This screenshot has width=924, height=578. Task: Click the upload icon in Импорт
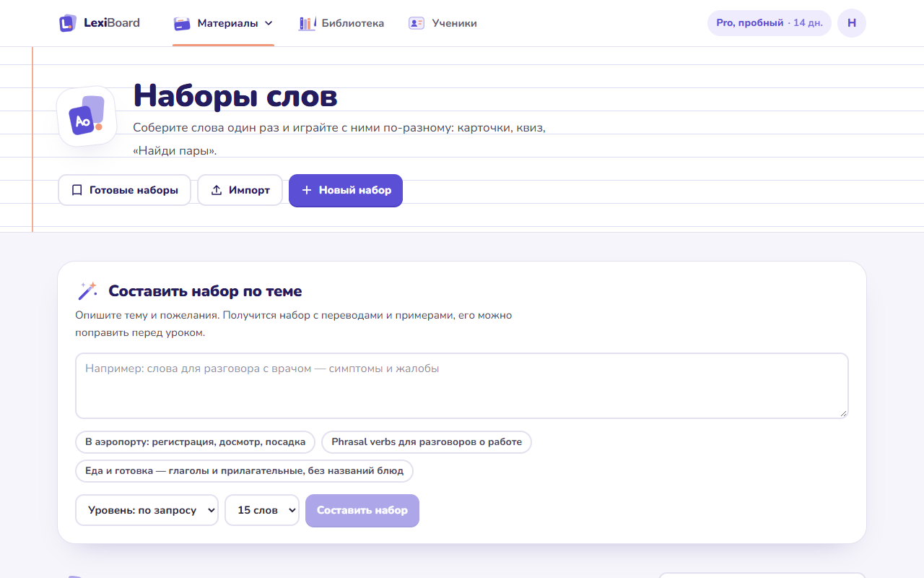(x=217, y=190)
